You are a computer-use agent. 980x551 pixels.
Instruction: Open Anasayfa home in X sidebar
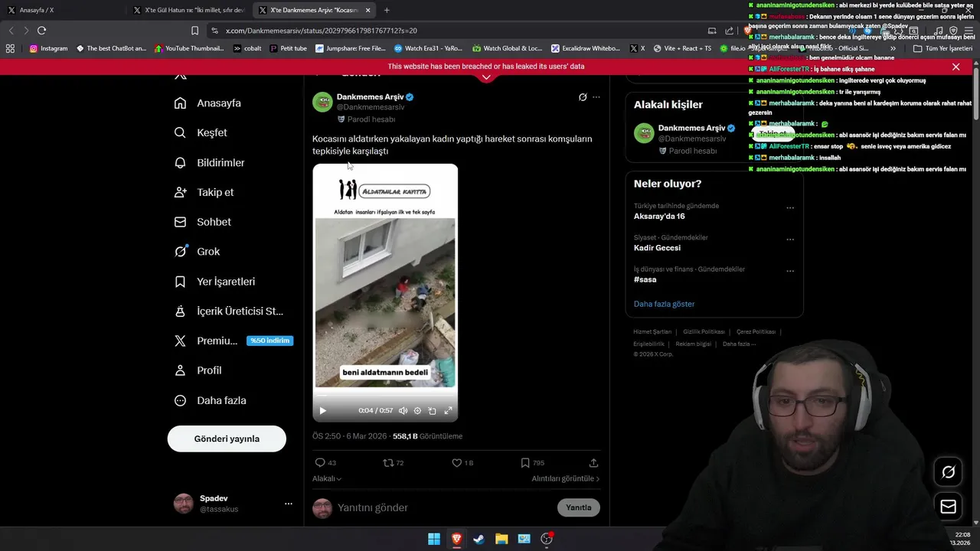[207, 103]
